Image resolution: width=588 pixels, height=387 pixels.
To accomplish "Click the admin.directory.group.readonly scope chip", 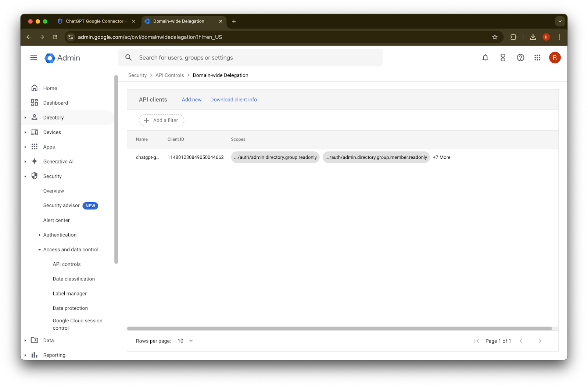I will 275,157.
